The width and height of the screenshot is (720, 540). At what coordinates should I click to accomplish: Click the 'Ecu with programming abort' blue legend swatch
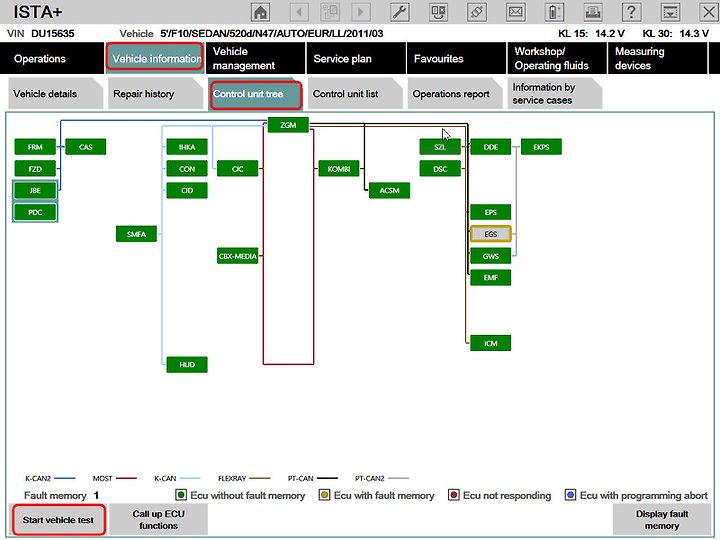pos(570,495)
